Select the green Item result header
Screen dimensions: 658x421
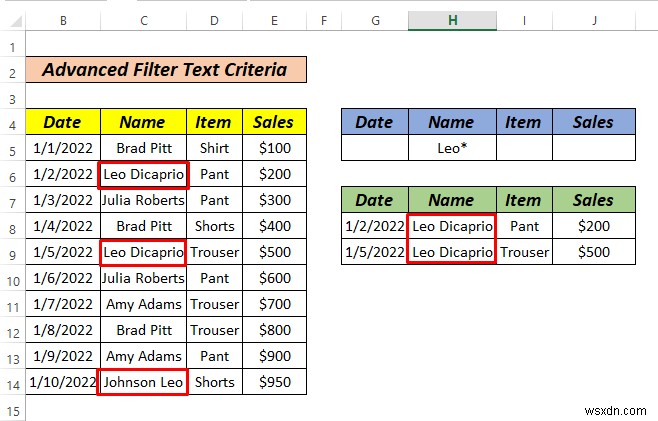pyautogui.click(x=524, y=200)
